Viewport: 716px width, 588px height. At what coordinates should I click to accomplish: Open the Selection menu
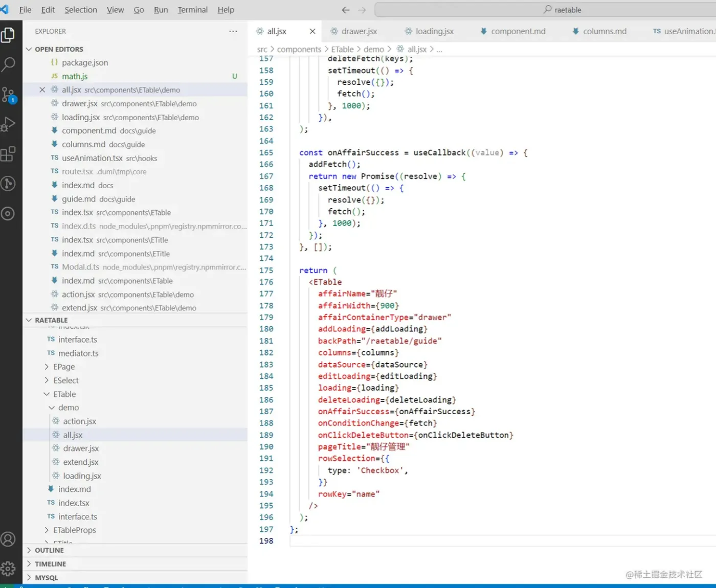pos(81,10)
